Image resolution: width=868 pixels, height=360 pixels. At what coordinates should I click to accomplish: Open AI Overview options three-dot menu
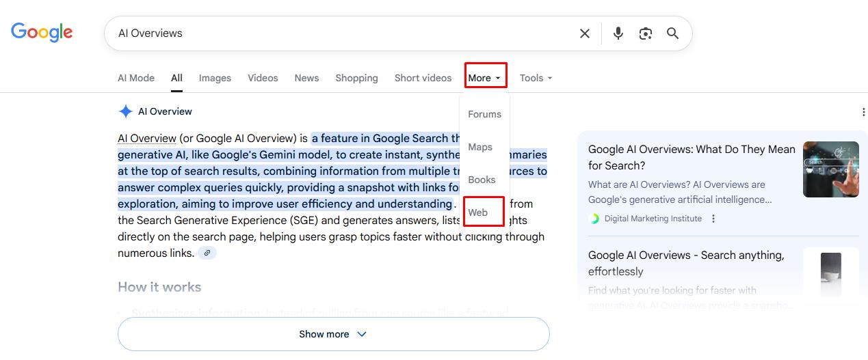pos(863,112)
